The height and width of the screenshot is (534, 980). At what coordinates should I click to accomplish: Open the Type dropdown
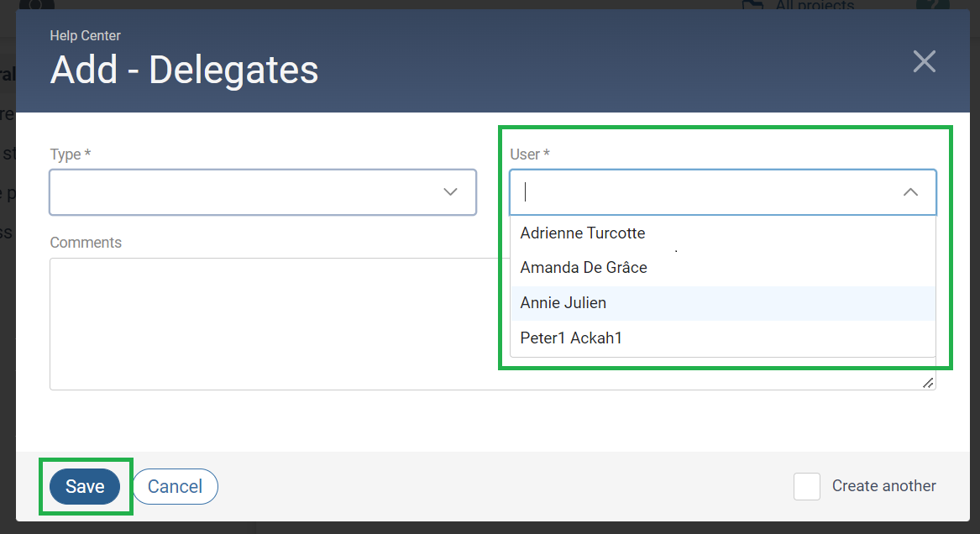263,192
